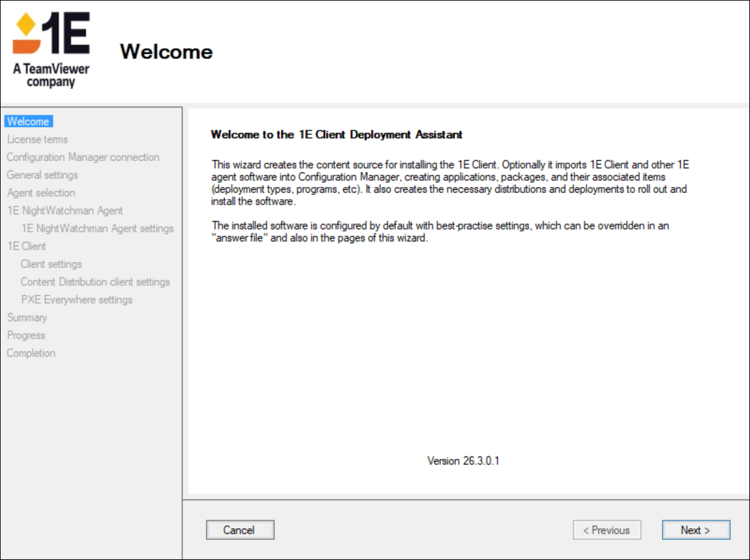Select General settings in navigation
750x560 pixels.
[43, 175]
